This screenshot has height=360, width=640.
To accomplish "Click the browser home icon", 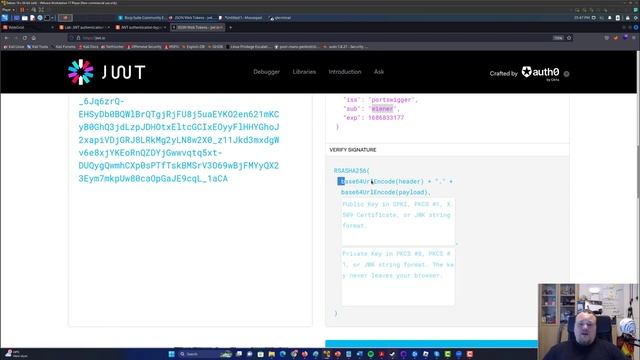I will (x=34, y=38).
